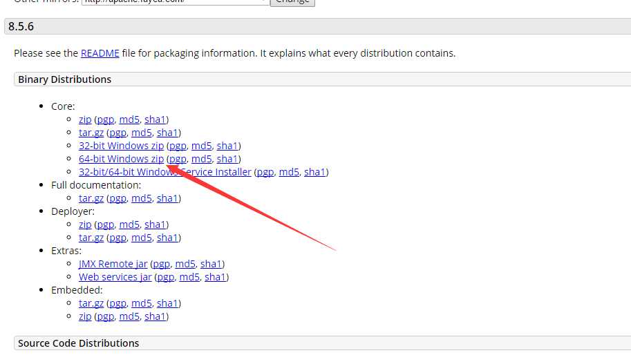Viewport: 631px width, 364px height.
Task: Select the Source Code Distributions heading
Action: (79, 343)
